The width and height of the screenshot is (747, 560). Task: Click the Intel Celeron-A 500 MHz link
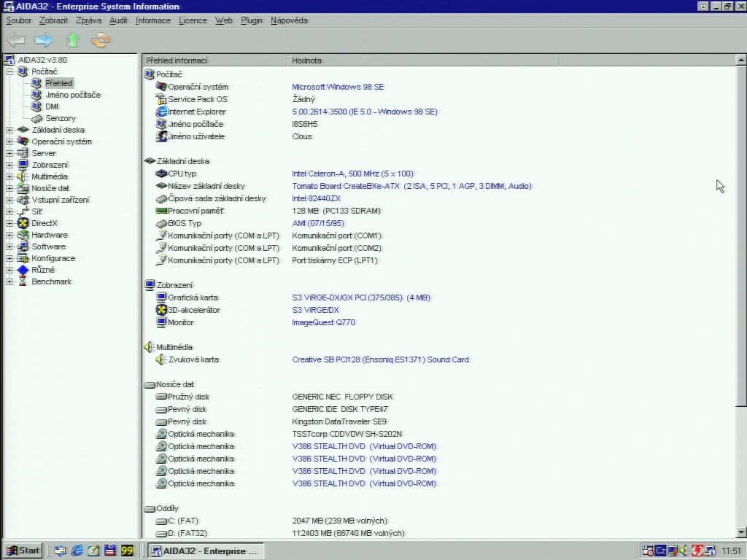click(x=352, y=174)
